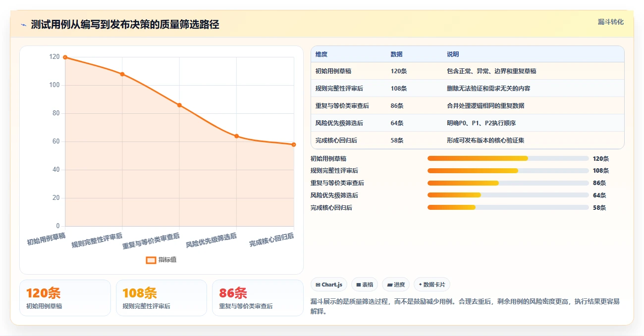Click the 100 tick on the chart y-axis
Screen dimensions: 644x336
pos(54,85)
